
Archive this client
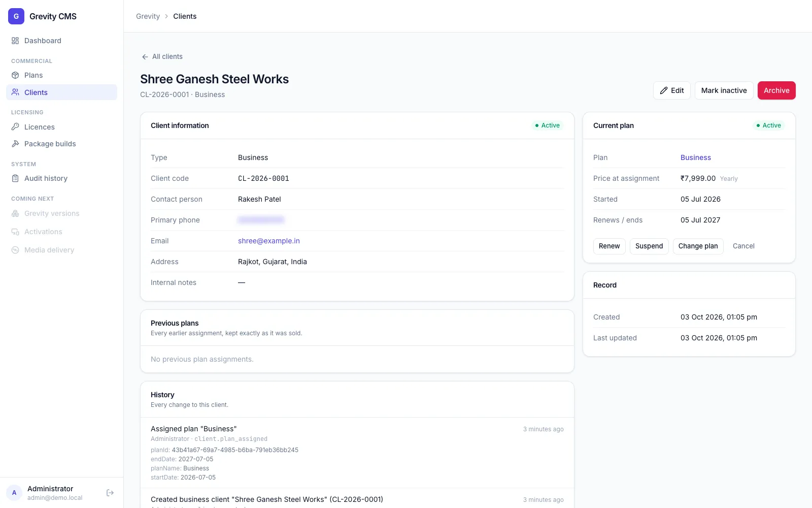[776, 90]
